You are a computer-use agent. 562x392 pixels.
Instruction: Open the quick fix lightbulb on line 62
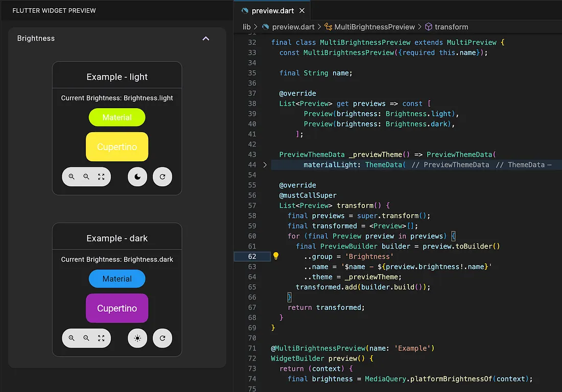pyautogui.click(x=275, y=256)
